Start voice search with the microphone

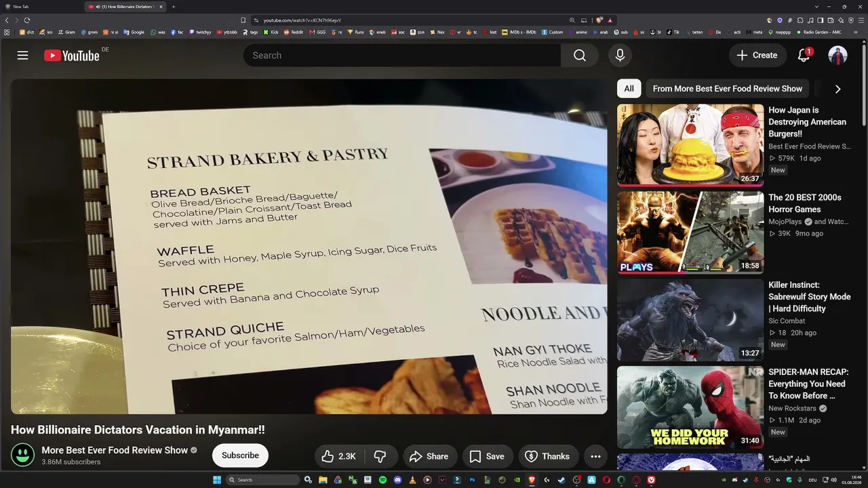point(620,56)
